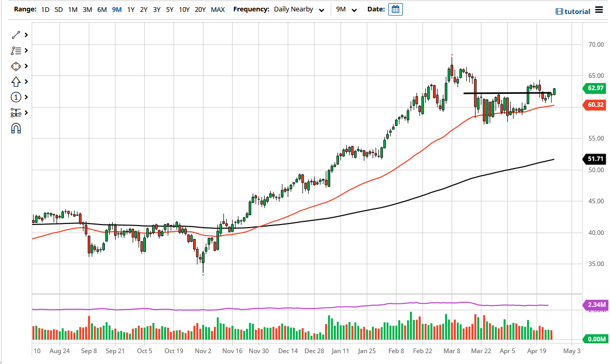Open the levels measurement tool

(16, 113)
